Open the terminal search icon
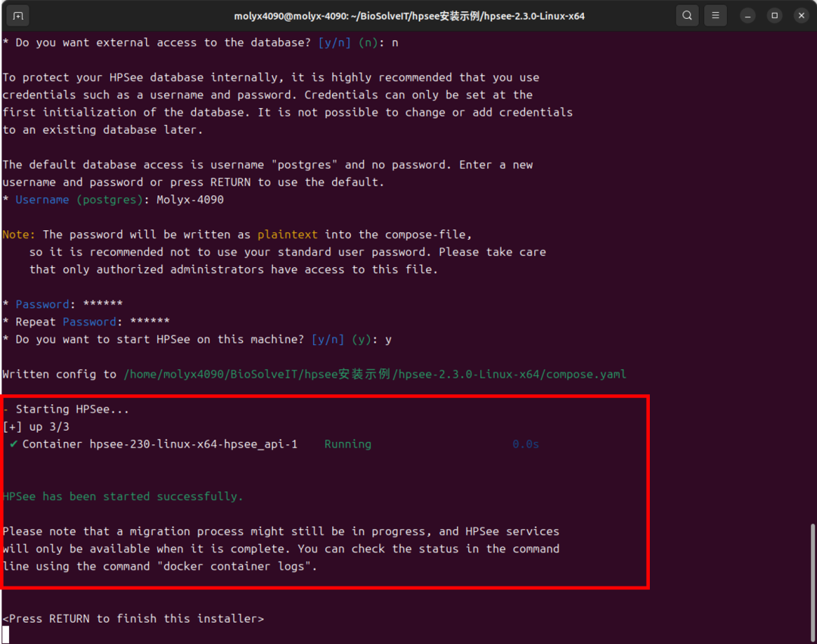Viewport: 817px width, 644px height. 687,16
